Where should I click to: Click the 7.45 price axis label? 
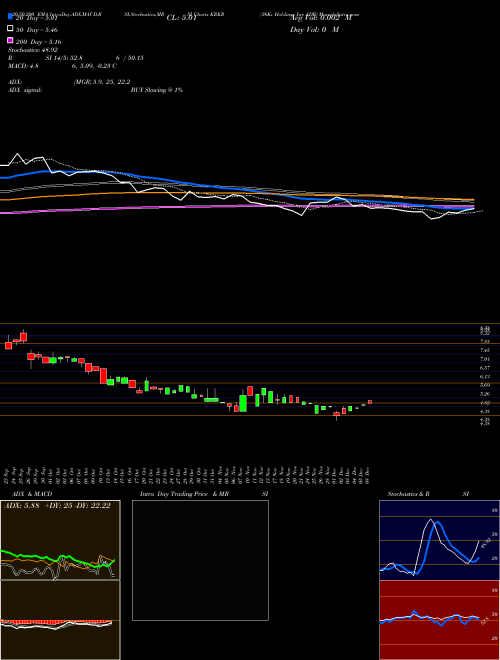point(485,350)
